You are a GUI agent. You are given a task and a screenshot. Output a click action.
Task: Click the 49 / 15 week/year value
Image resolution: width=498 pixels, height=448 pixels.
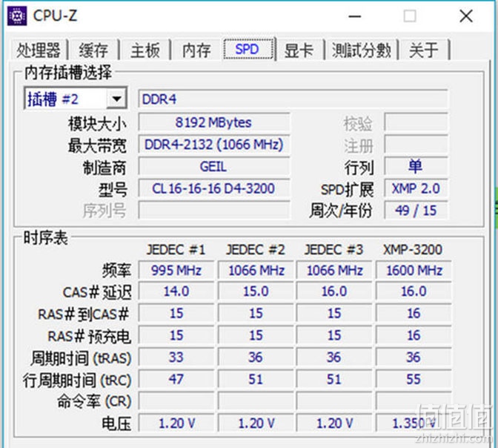[x=416, y=210]
